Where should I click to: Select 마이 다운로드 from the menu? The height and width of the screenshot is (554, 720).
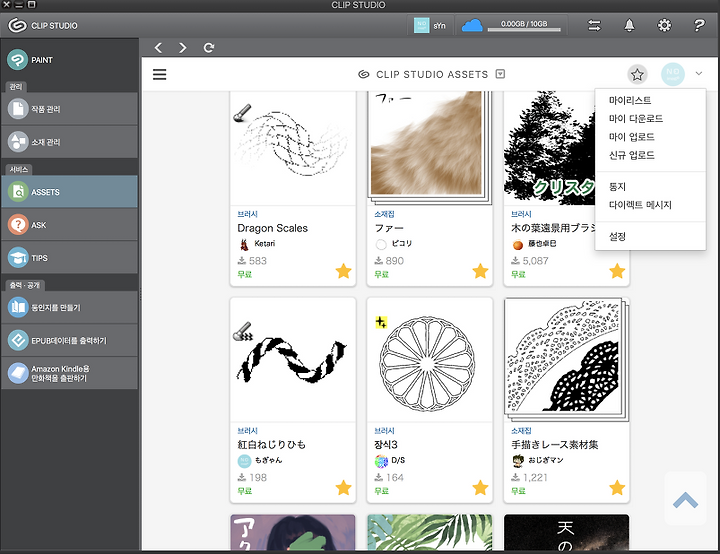(636, 119)
